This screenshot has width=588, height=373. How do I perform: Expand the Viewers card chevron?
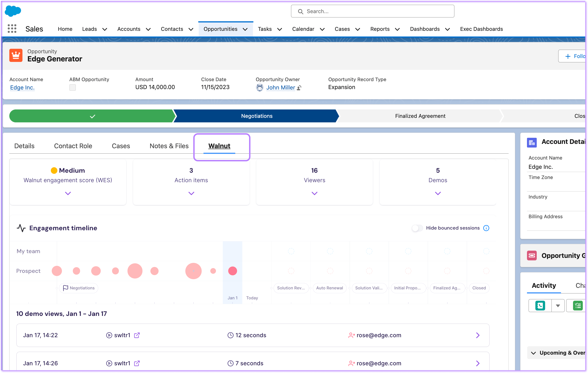[x=314, y=194]
